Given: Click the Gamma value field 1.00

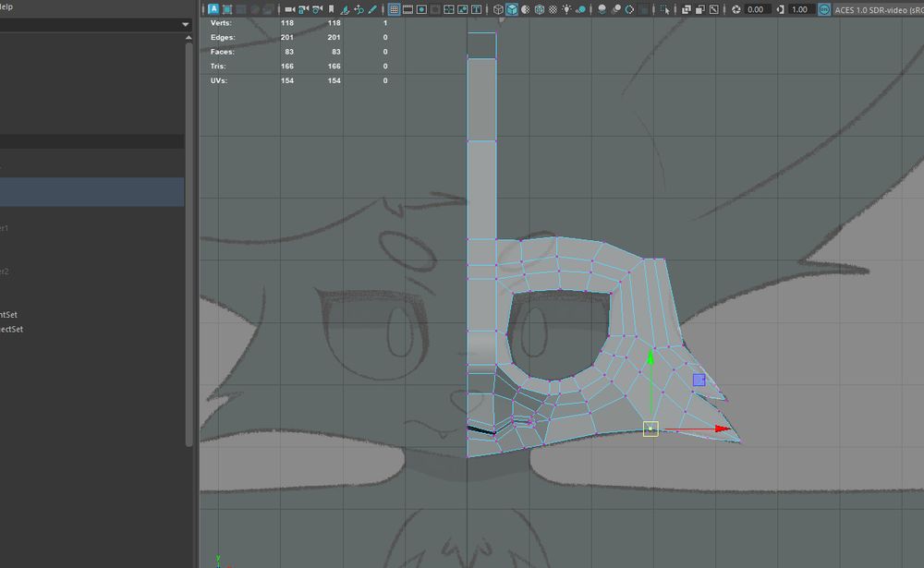Looking at the screenshot, I should [x=801, y=9].
